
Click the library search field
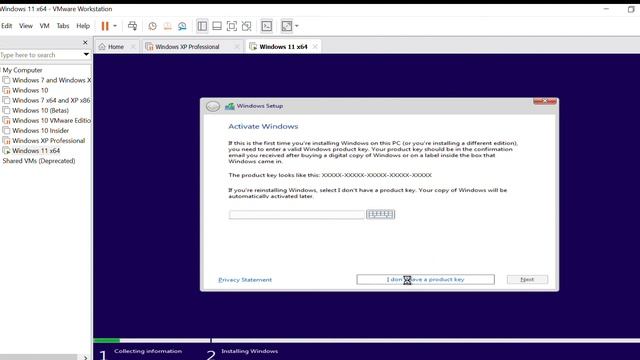click(x=40, y=55)
